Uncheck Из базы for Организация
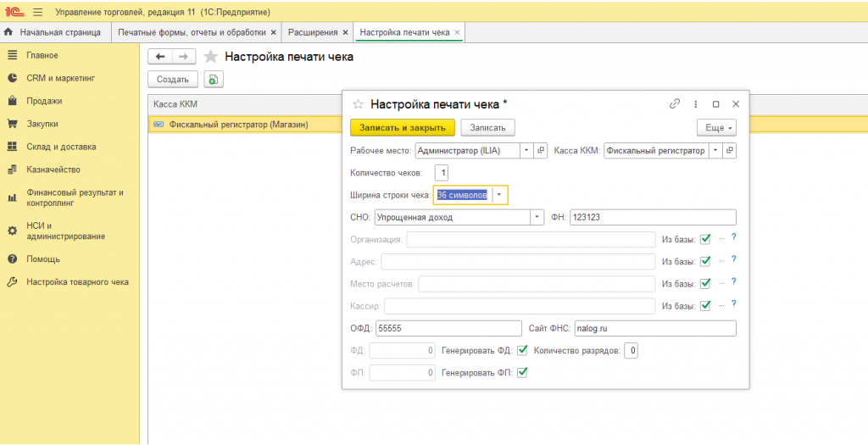The height and width of the screenshot is (445, 868). tap(705, 239)
